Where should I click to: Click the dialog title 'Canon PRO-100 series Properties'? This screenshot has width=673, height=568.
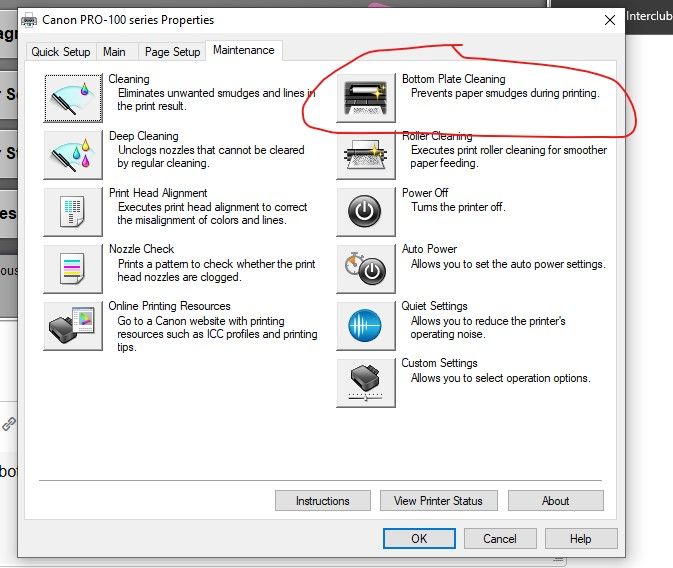click(128, 20)
